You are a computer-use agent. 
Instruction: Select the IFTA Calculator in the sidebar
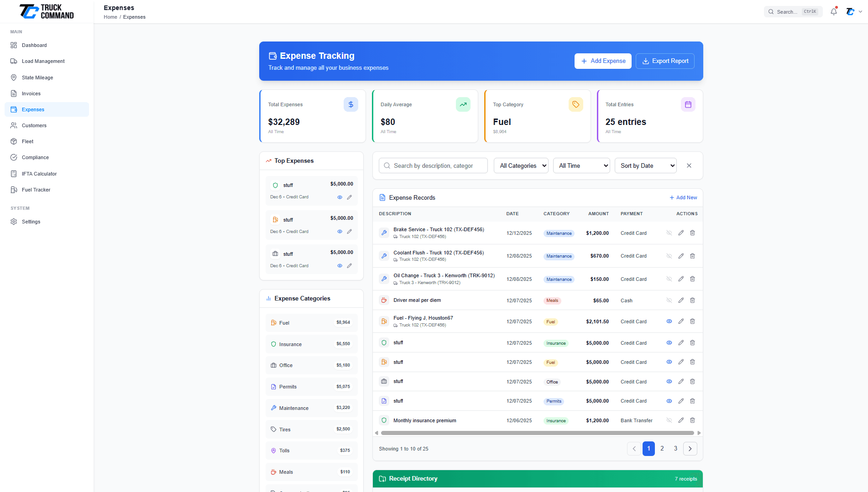(x=38, y=174)
